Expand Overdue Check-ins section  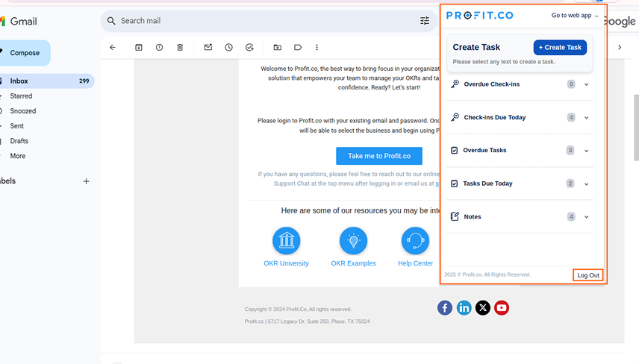[587, 84]
